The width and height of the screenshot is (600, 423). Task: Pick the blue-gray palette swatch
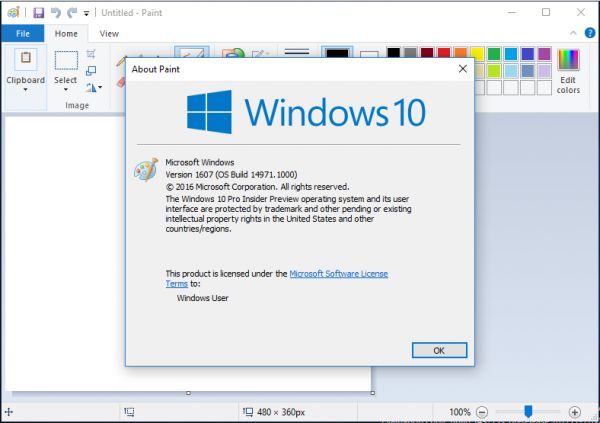528,70
